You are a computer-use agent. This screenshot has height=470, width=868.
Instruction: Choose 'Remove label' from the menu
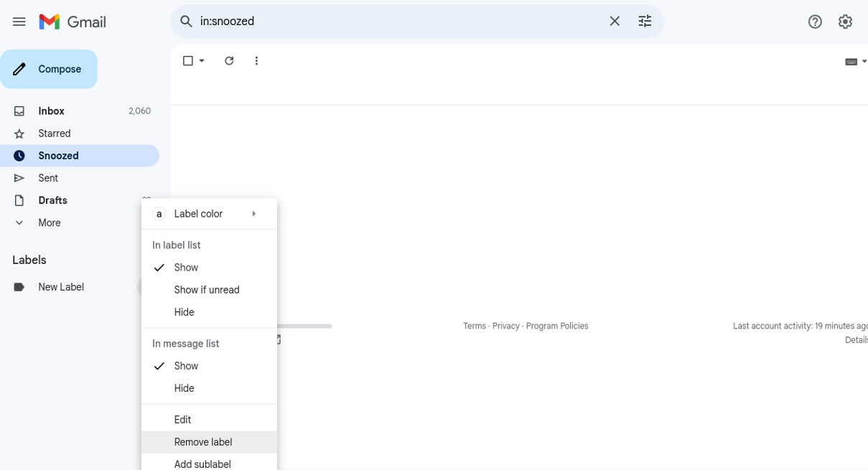[x=203, y=441]
